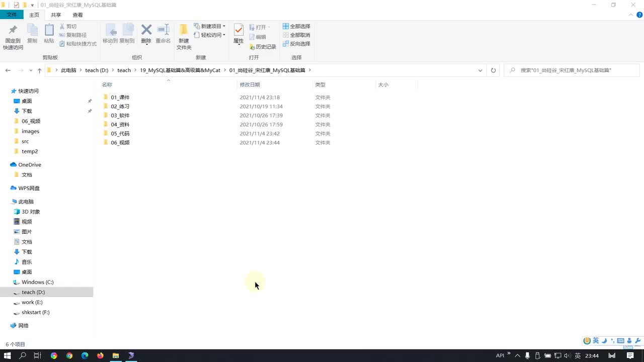Open Chrome from the taskbar
This screenshot has height=362, width=644.
(69, 355)
